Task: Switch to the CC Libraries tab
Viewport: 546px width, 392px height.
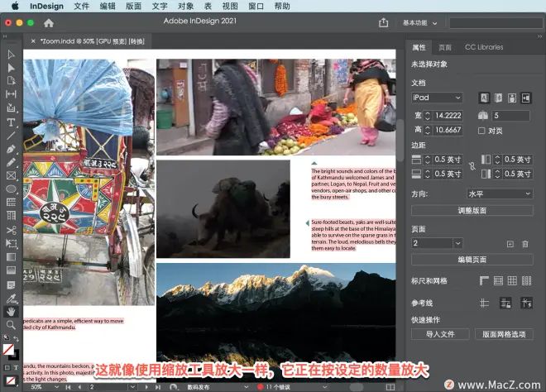Action: [x=484, y=47]
